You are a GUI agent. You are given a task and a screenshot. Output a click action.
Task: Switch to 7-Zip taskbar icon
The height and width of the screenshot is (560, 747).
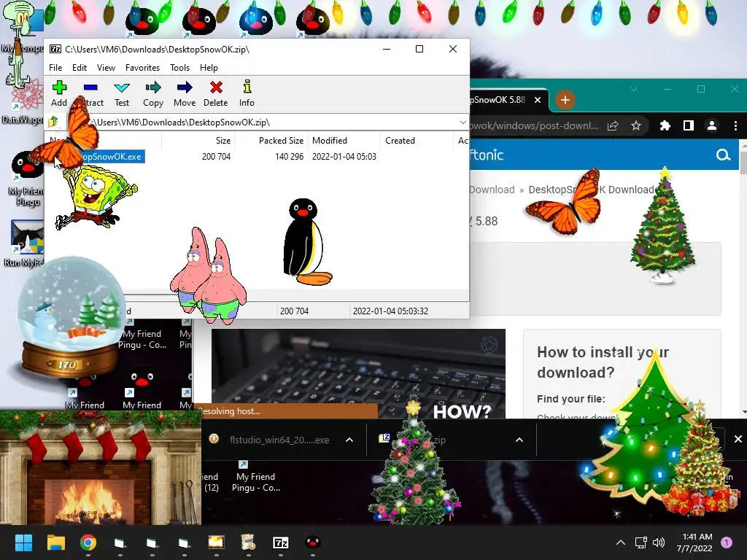tap(281, 542)
